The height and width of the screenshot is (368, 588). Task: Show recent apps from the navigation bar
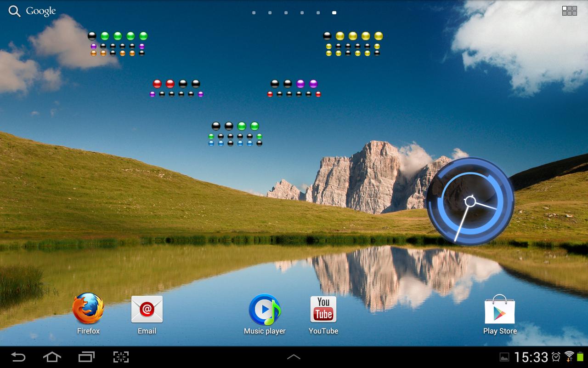86,357
